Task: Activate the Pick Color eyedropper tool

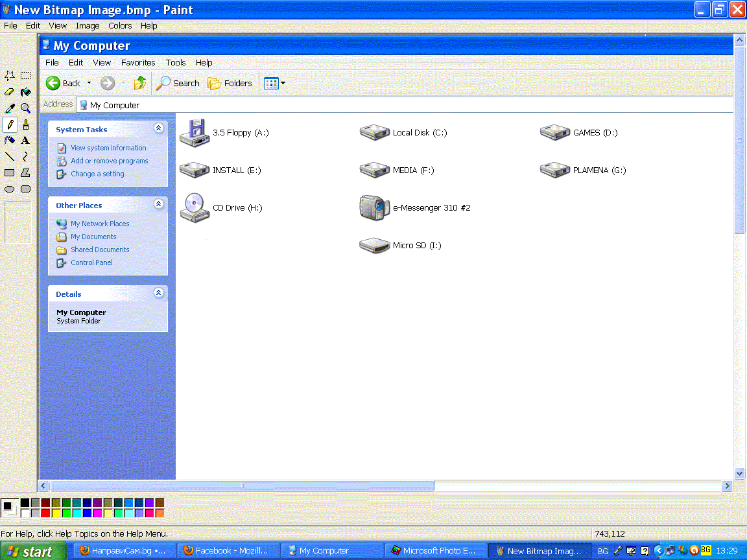Action: (x=10, y=108)
